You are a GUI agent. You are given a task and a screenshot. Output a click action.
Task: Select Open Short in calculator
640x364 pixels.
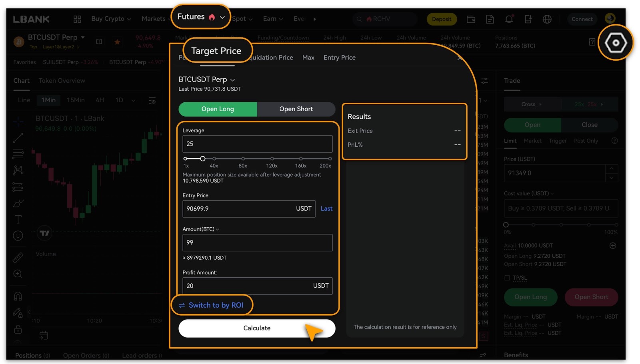[x=296, y=109]
